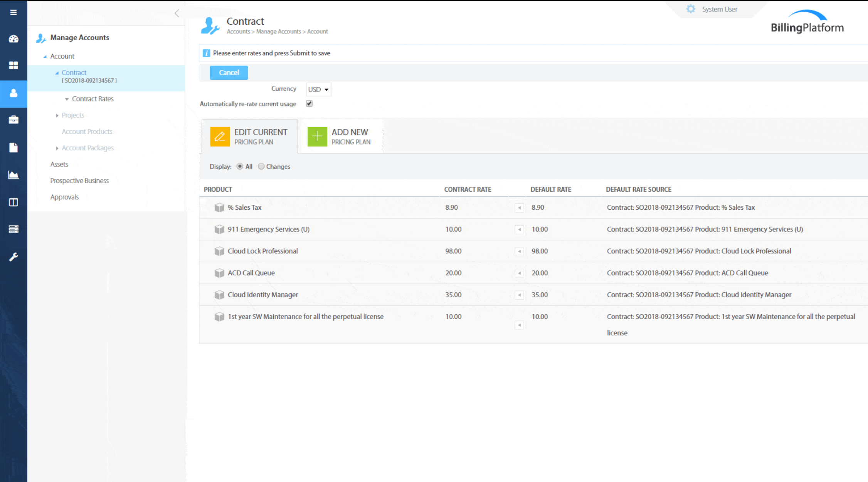868x482 pixels.
Task: Collapse the Contract Rates tree item
Action: coord(67,99)
